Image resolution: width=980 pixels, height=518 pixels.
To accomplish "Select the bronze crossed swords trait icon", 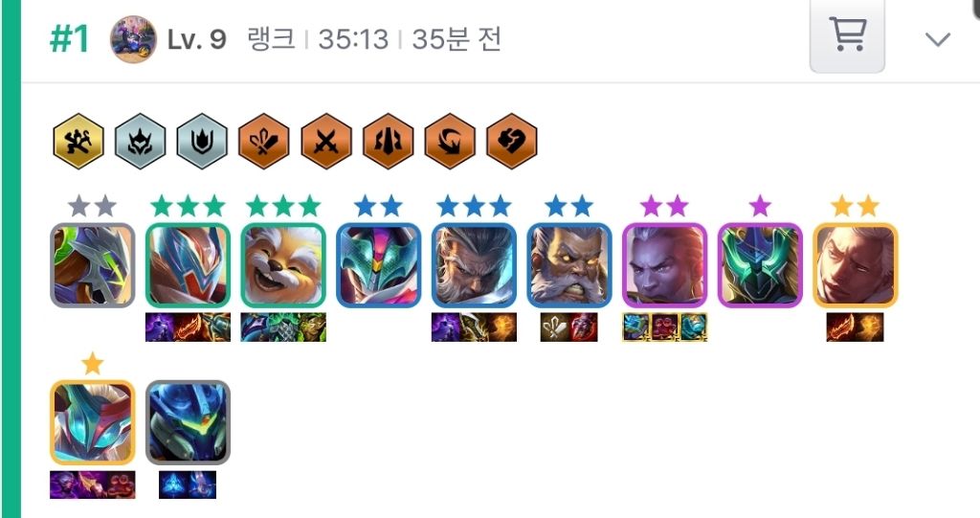I will (325, 141).
